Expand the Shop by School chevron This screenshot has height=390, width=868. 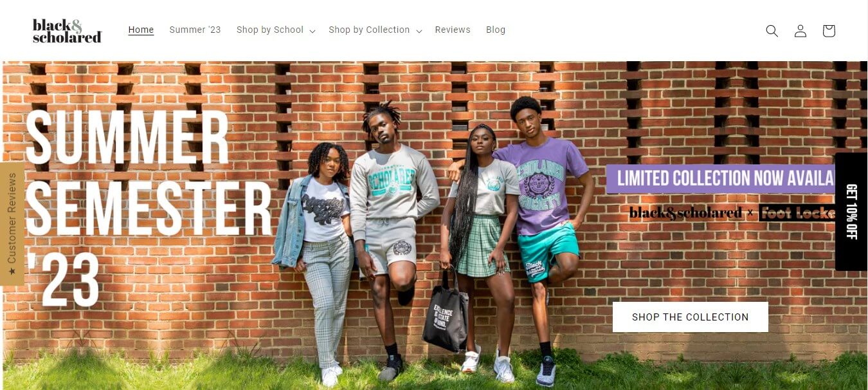pos(312,31)
